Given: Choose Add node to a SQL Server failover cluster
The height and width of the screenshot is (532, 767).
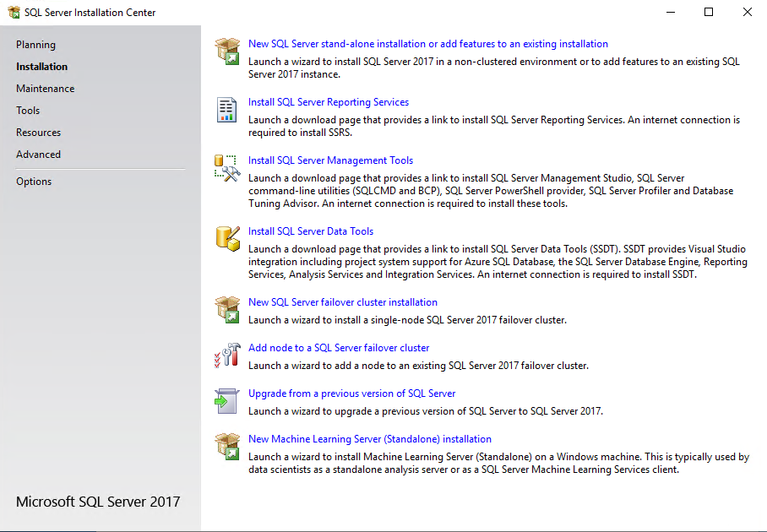Looking at the screenshot, I should 339,348.
